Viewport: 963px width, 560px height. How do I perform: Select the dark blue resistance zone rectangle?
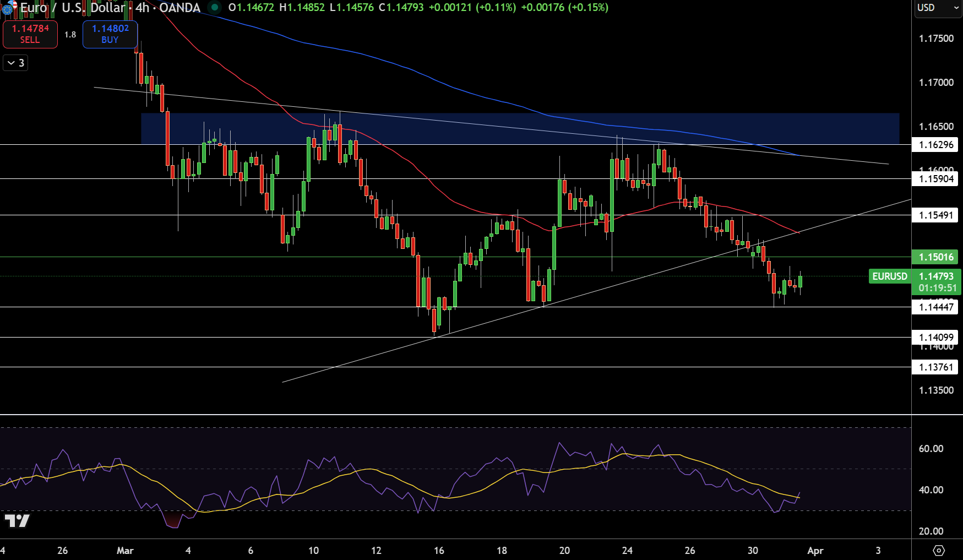coord(520,129)
